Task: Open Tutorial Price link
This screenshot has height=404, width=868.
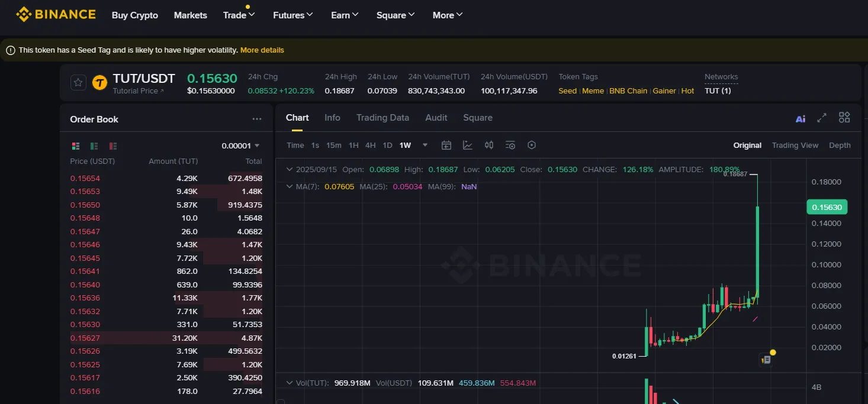Action: 139,91
